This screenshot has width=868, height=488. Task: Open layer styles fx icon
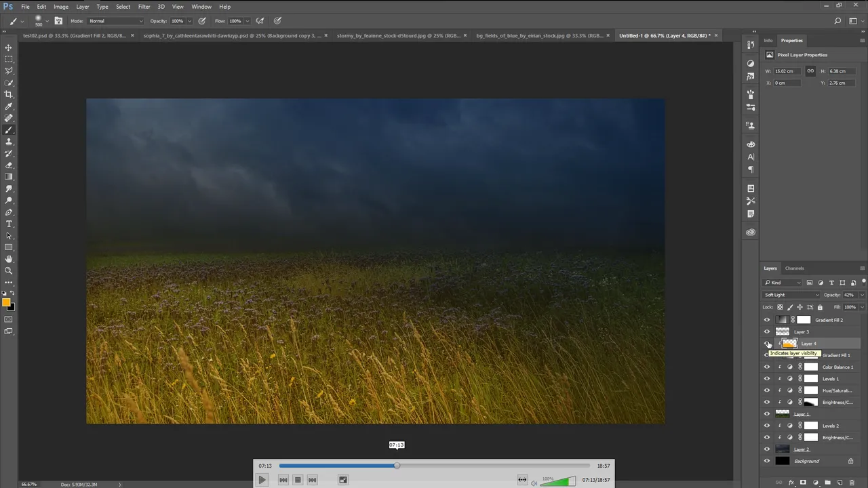coord(791,483)
